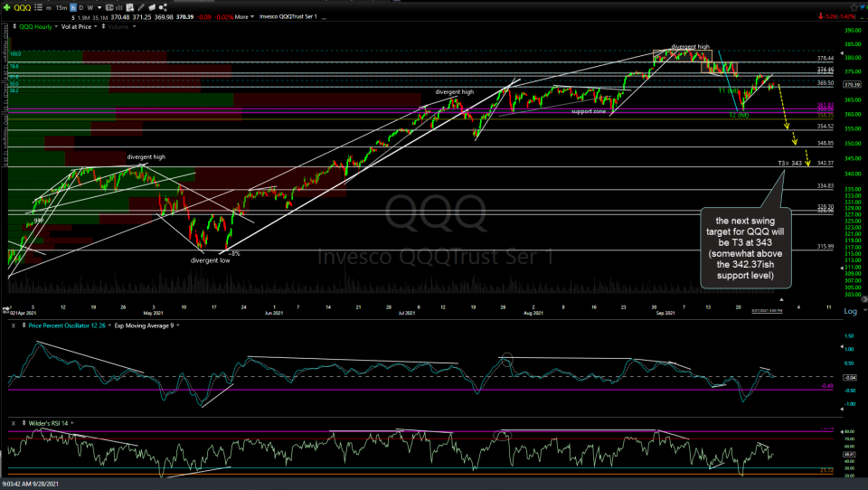Click the move arrows beside Volume label
Screen dimensions: 868x490
click(103, 26)
